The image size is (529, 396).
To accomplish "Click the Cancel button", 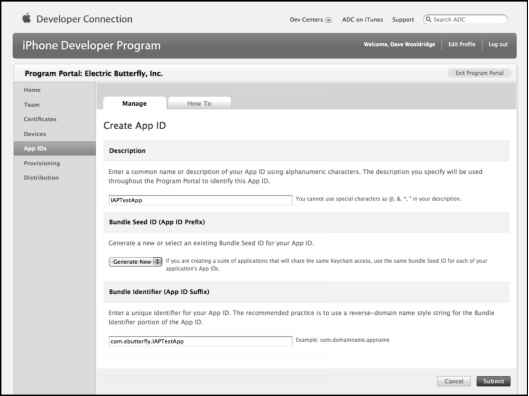I will pyautogui.click(x=454, y=381).
